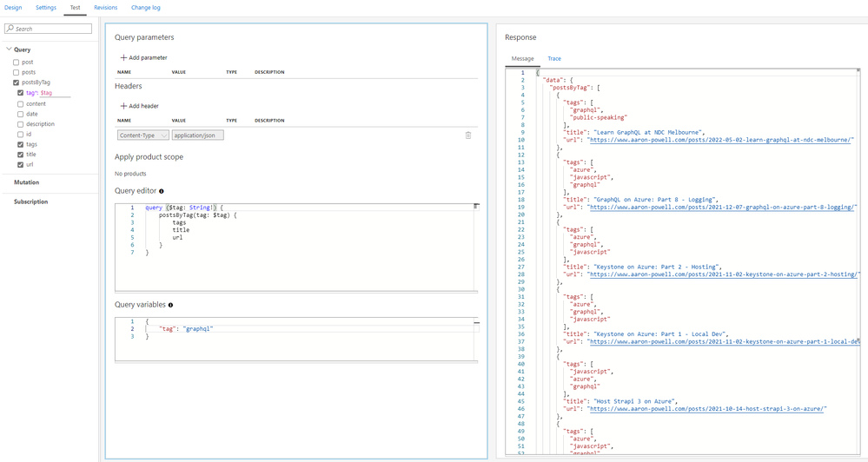The width and height of the screenshot is (868, 462).
Task: Click the Apply product scope heading
Action: (149, 157)
